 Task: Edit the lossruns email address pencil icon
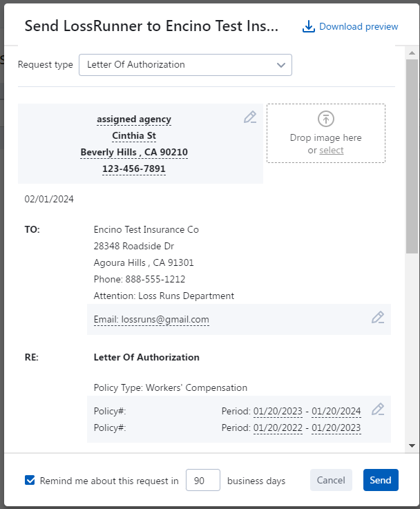(377, 318)
